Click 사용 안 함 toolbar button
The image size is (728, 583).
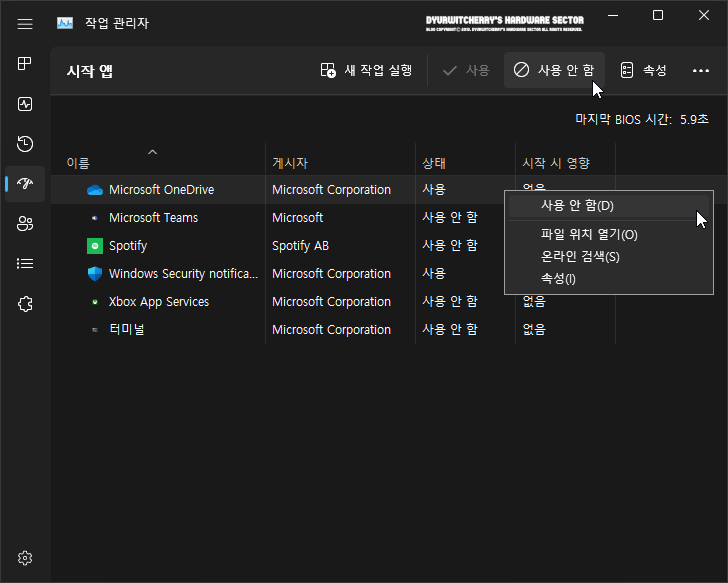[554, 71]
